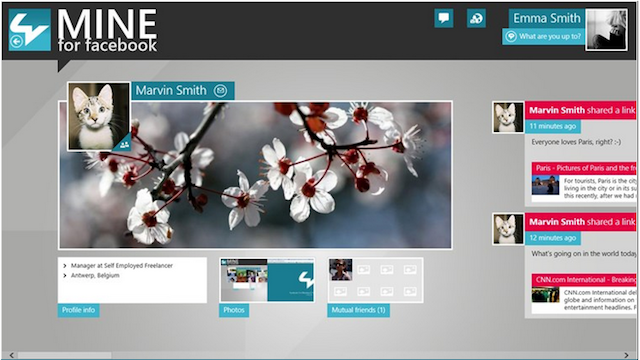Open 'CNN.com International' link title
The image size is (640, 360).
click(x=584, y=280)
